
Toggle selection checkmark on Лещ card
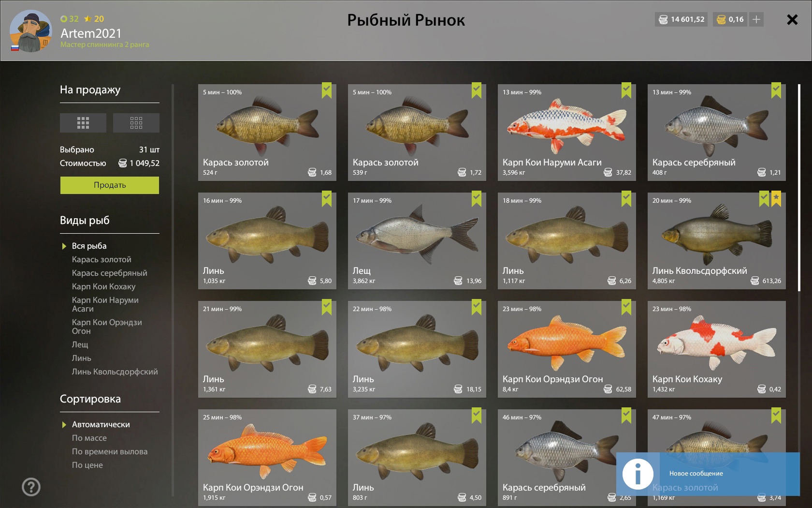point(477,199)
